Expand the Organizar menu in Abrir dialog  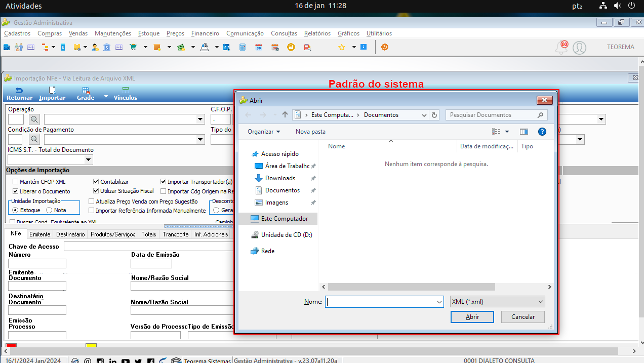[x=264, y=132]
